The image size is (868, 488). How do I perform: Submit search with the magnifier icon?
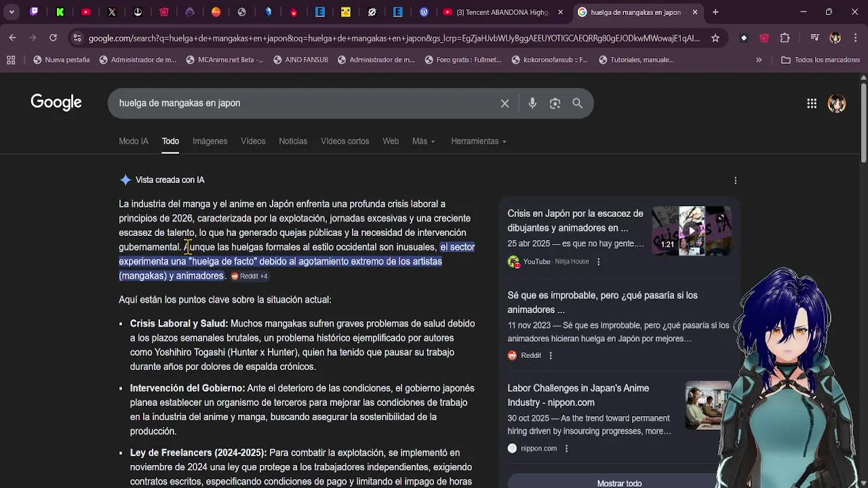click(x=577, y=103)
